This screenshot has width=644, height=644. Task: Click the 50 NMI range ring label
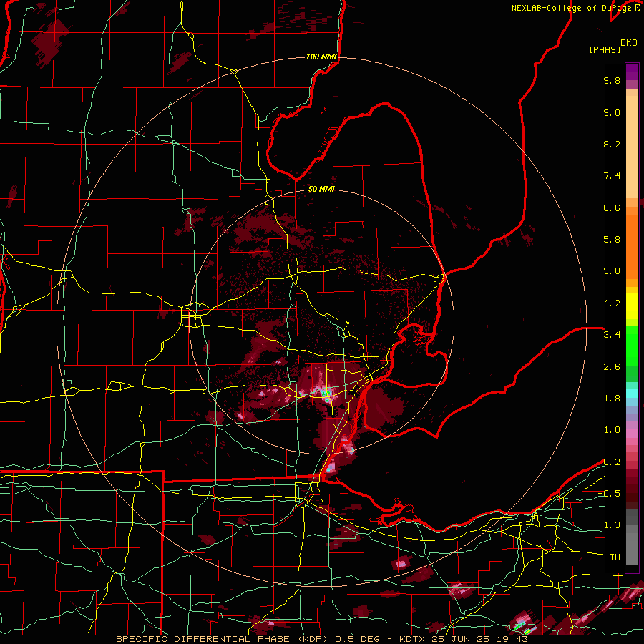pyautogui.click(x=321, y=189)
